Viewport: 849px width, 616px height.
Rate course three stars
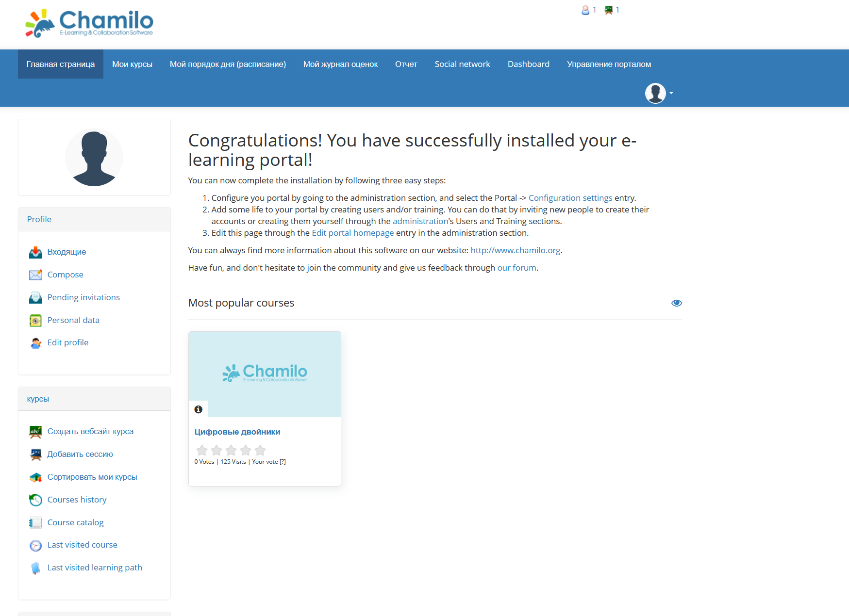click(231, 450)
